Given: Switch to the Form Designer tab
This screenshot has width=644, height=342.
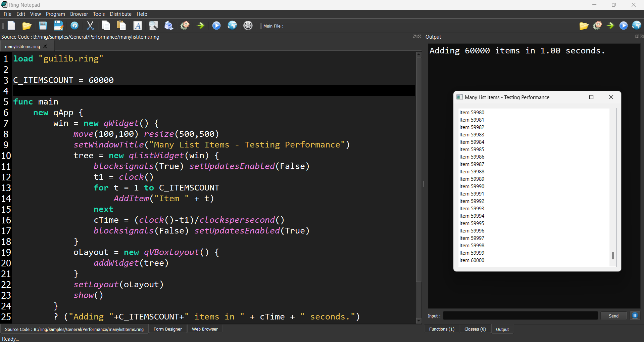Looking at the screenshot, I should click(167, 329).
